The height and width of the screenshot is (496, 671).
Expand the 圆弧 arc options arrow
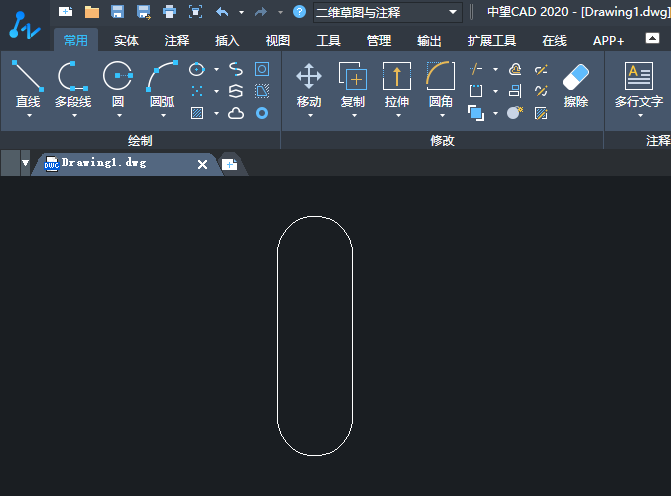tap(163, 116)
